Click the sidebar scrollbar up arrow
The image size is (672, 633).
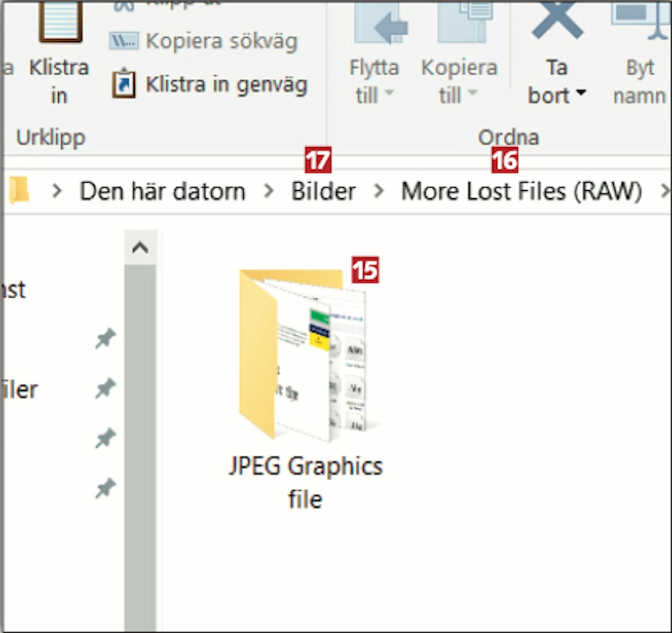(140, 248)
